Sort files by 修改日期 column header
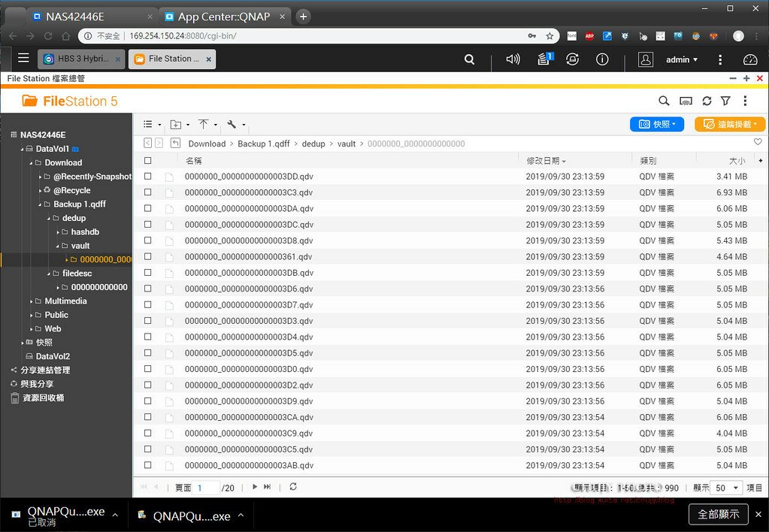 (x=546, y=160)
